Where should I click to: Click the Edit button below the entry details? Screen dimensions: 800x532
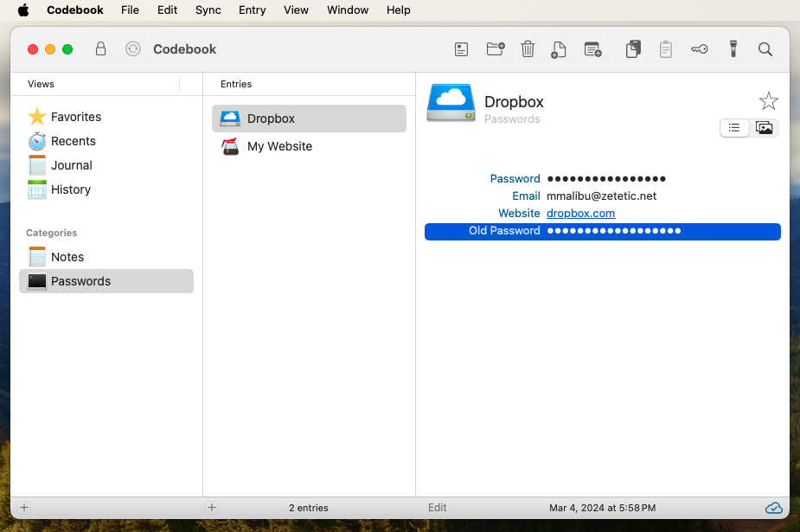click(x=438, y=508)
